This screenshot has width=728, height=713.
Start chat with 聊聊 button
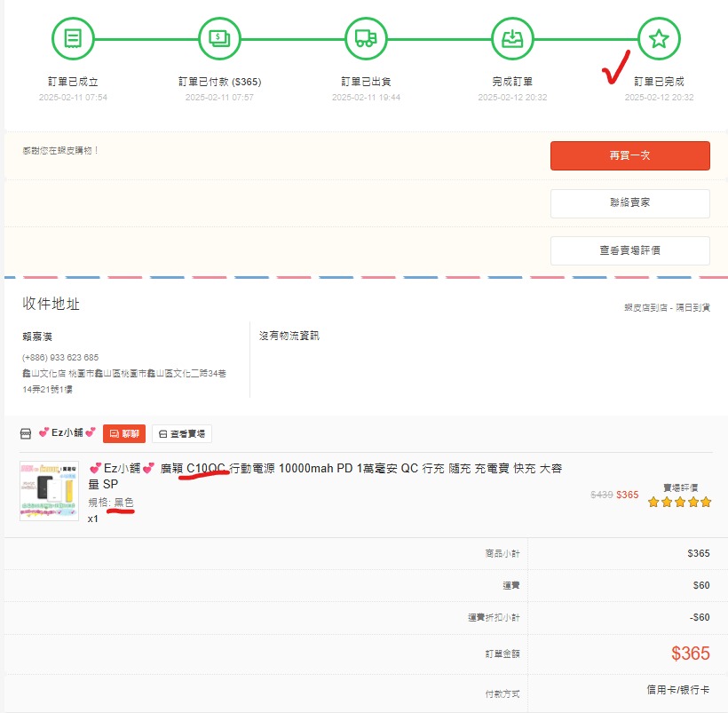pyautogui.click(x=123, y=433)
